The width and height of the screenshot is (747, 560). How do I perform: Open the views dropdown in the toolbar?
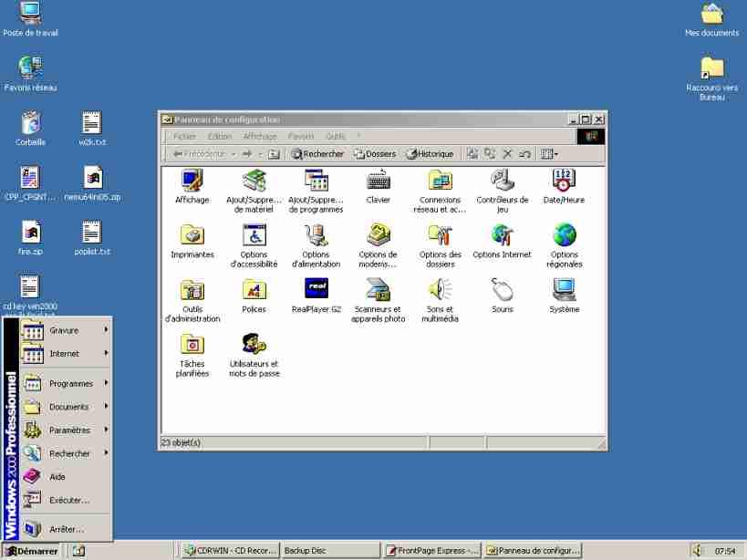pos(549,154)
